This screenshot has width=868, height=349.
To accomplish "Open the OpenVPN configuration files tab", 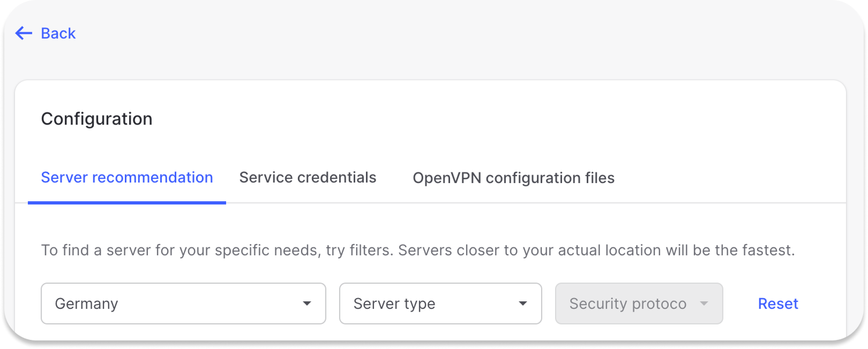I will coord(513,178).
